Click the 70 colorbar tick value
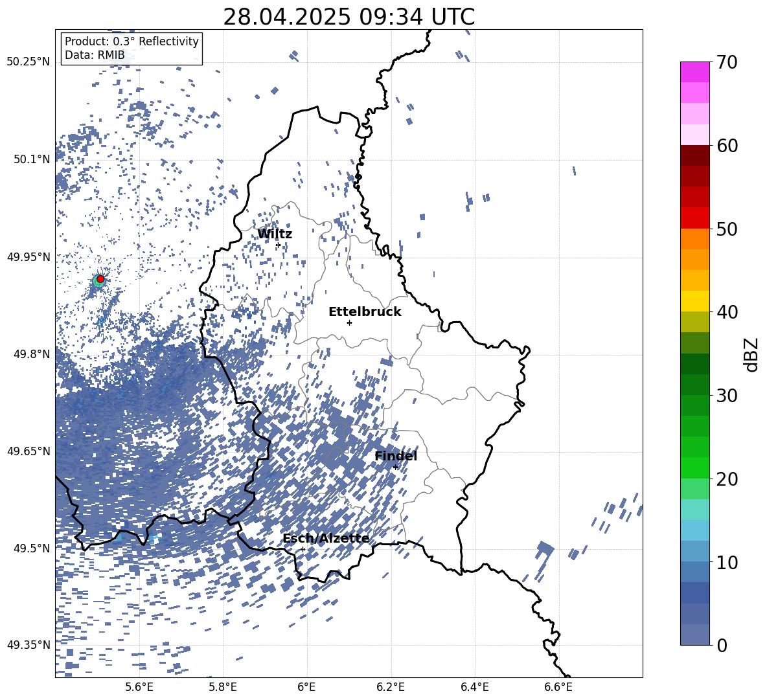This screenshot has height=700, width=767. [x=727, y=63]
